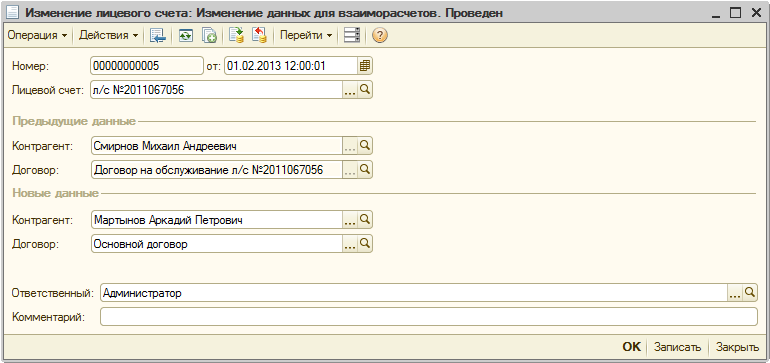Click the previous Контрагент field Смирнов Михаил Андреевич
This screenshot has width=770, height=363.
click(x=217, y=146)
